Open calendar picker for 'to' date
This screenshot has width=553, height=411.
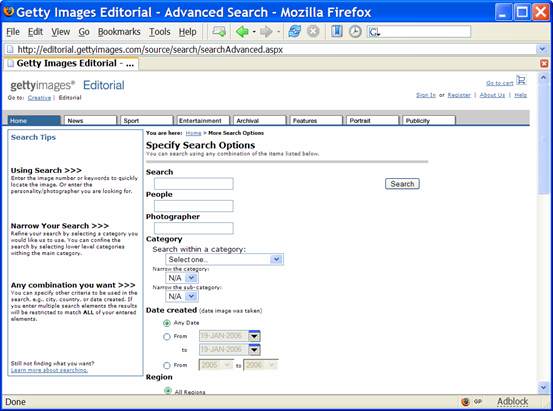pos(254,350)
